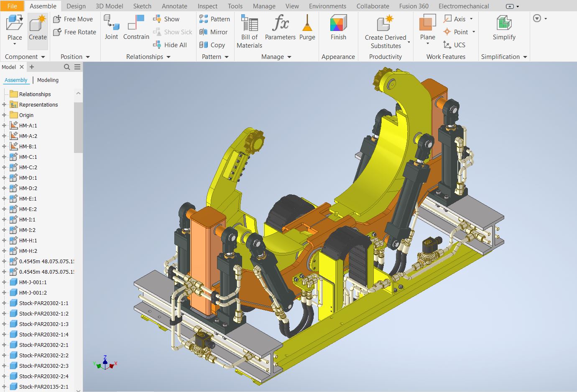The height and width of the screenshot is (392, 577).
Task: Select Stock-PAR20302-1:1 in the browser tree
Action: tap(43, 303)
